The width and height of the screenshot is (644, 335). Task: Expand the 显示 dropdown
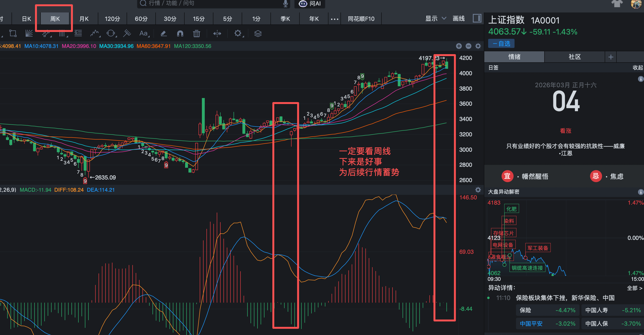tap(435, 18)
